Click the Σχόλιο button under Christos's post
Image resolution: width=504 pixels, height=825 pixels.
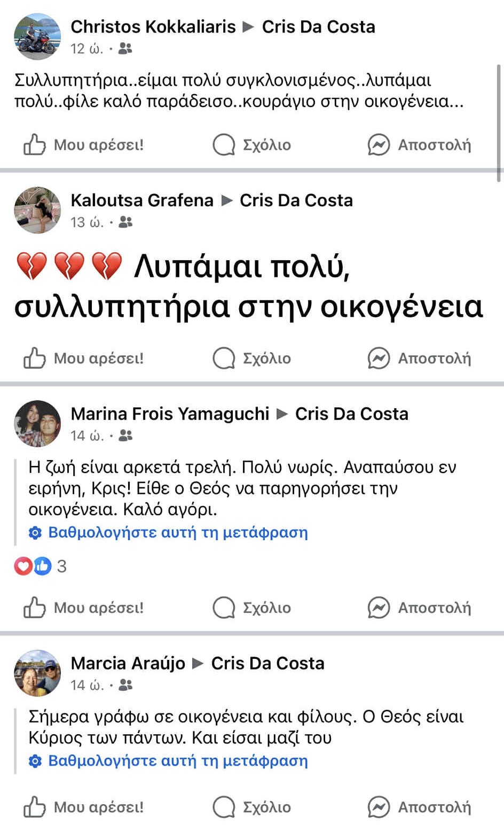[x=252, y=145]
